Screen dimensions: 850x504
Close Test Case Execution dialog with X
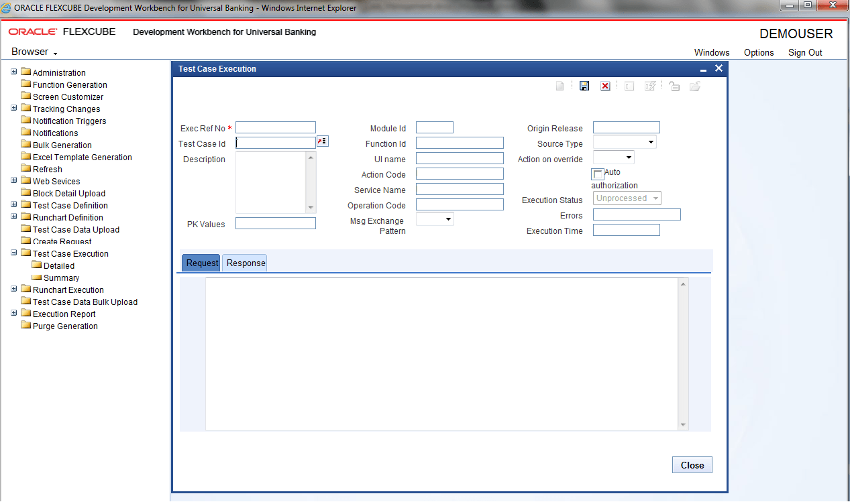[x=719, y=68]
